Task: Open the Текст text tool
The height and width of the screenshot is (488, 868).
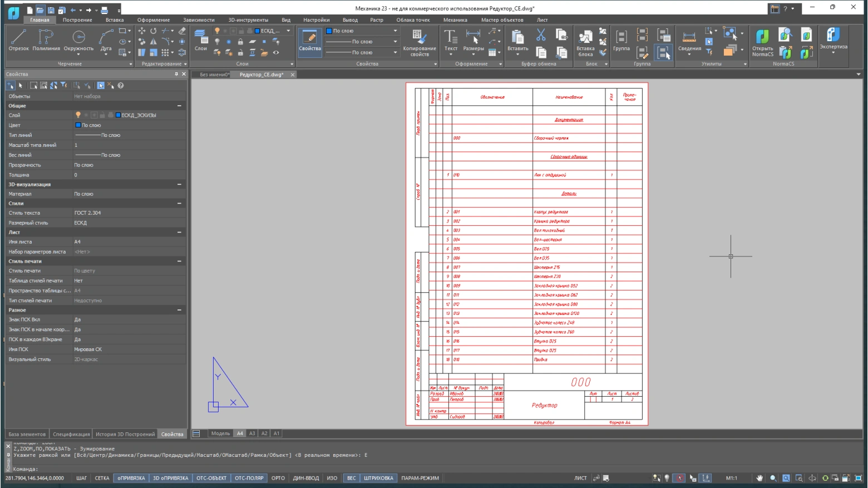Action: coord(451,41)
